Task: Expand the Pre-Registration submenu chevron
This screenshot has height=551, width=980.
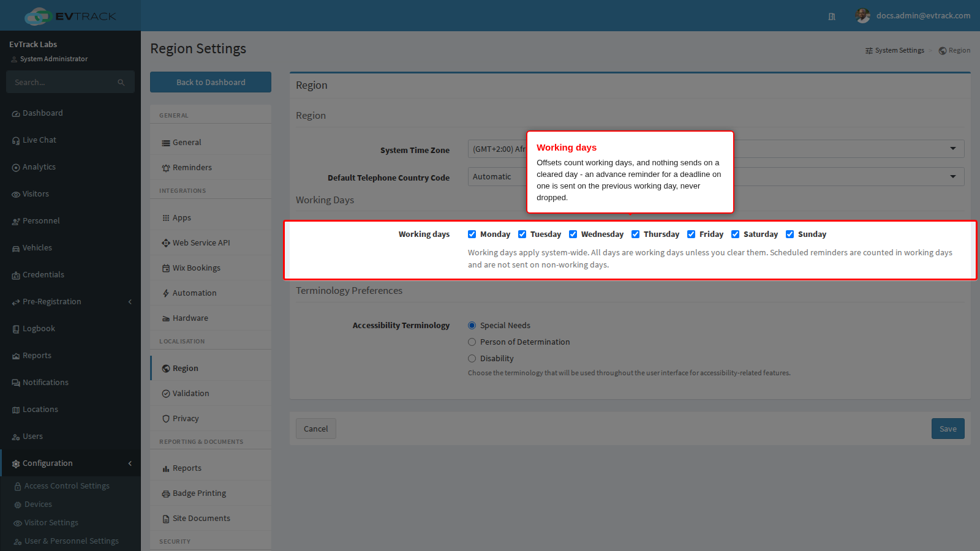Action: tap(130, 302)
